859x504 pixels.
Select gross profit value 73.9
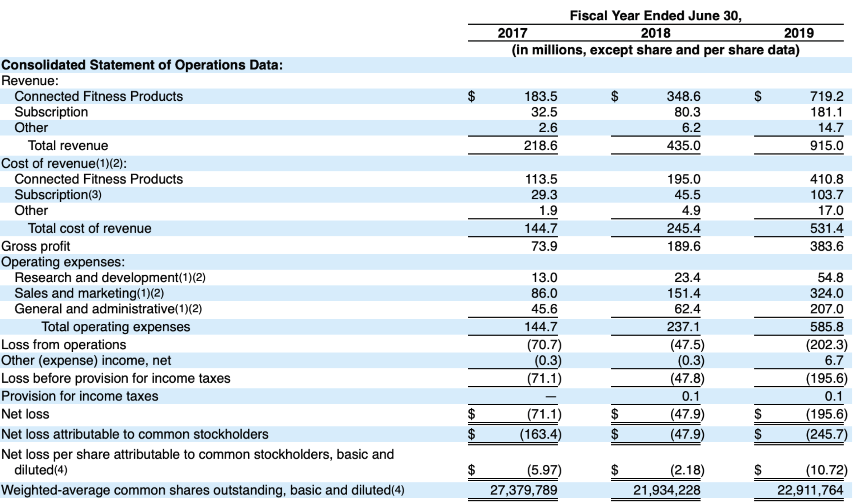pos(544,246)
